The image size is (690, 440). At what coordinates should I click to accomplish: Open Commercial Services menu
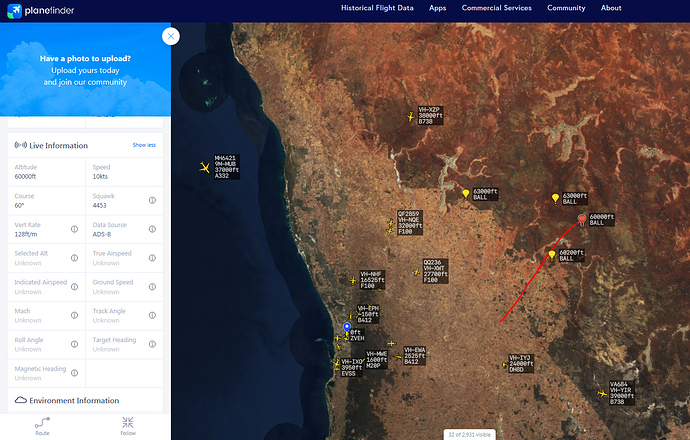click(x=496, y=8)
